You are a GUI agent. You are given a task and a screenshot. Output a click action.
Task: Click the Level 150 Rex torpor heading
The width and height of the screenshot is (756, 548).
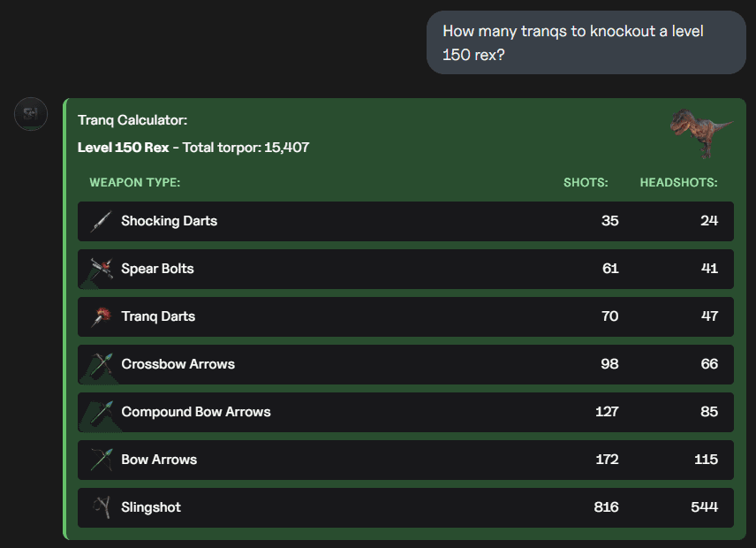pos(193,147)
